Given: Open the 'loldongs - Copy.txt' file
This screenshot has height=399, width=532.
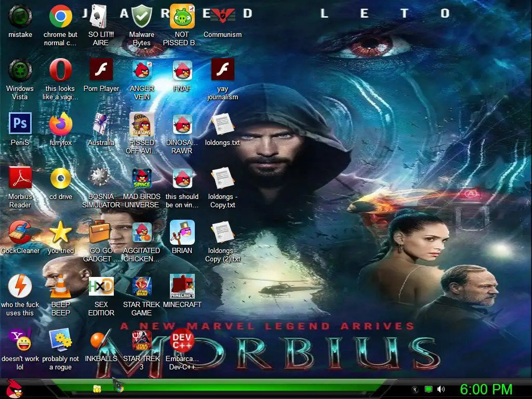Looking at the screenshot, I should point(222,178).
